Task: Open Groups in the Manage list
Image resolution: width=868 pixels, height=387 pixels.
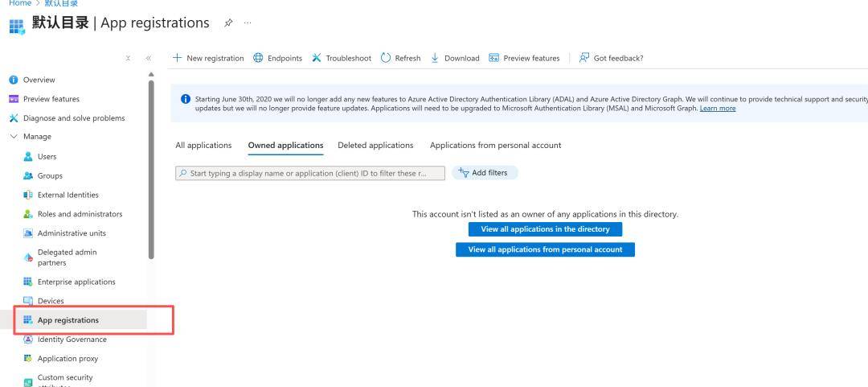Action: 50,175
